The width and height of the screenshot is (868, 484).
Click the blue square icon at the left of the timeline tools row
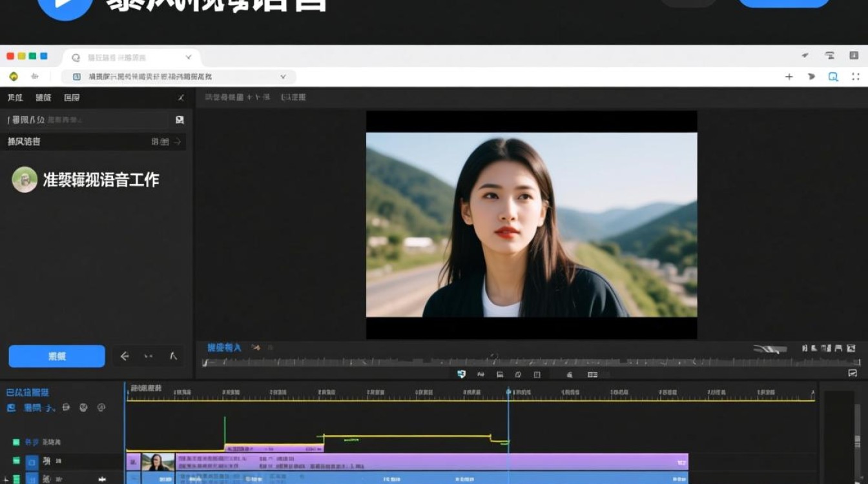click(11, 408)
